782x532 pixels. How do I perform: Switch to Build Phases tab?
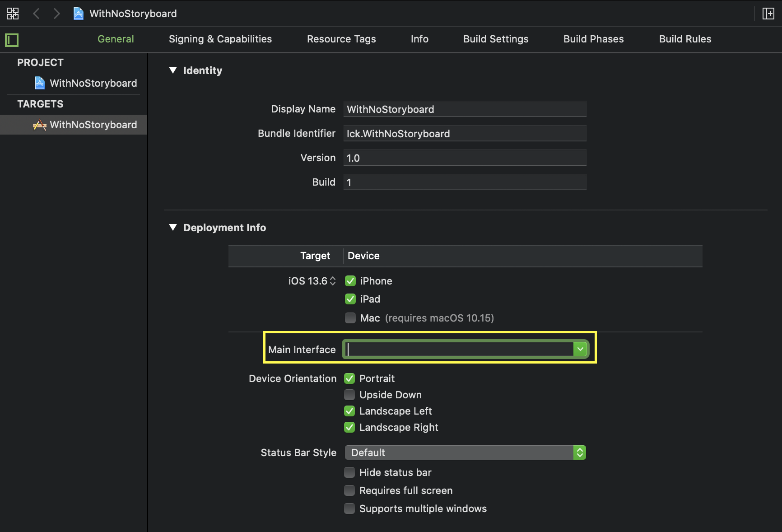click(593, 39)
